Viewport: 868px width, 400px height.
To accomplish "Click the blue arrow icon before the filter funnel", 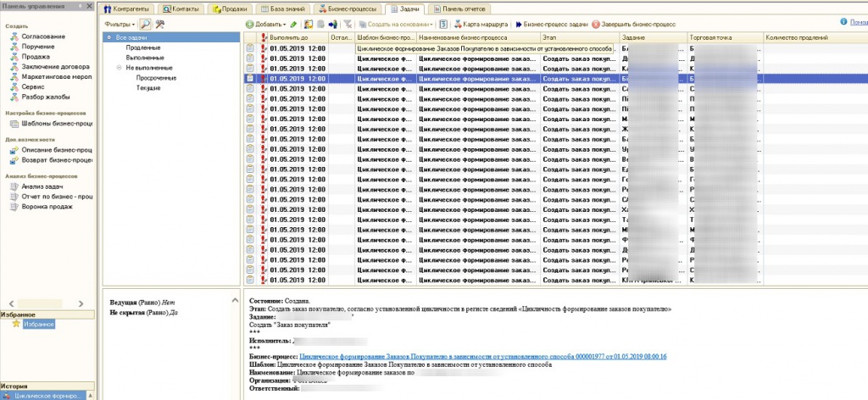I will (332, 25).
